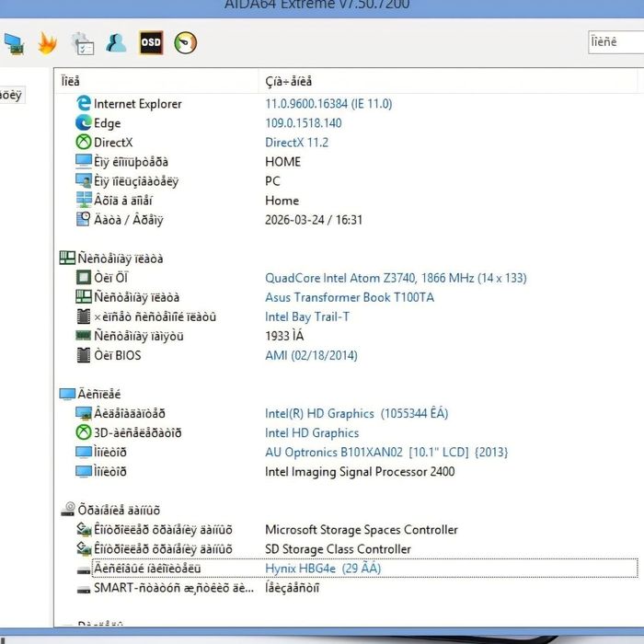Viewport: 644px width, 644px height.
Task: Click the storage section header drive icon
Action: [68, 510]
